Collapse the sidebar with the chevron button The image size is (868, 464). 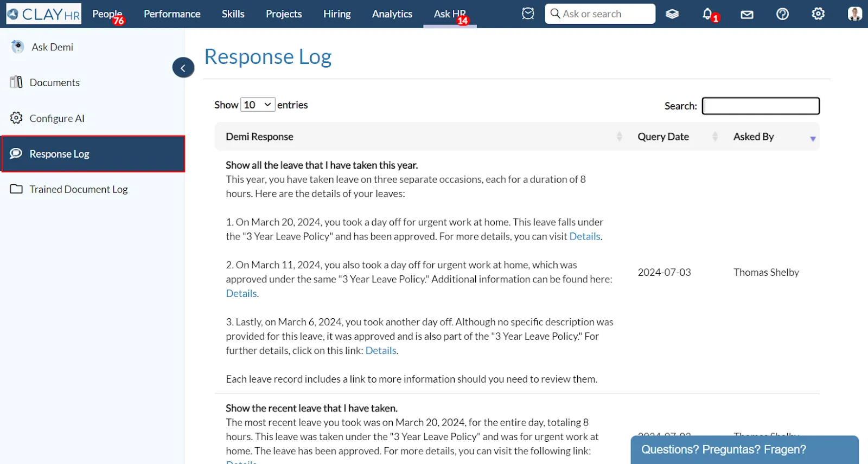click(x=183, y=68)
